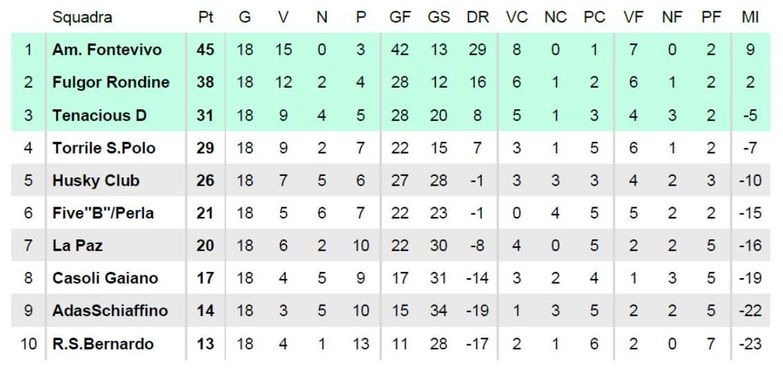This screenshot has height=375, width=783.
Task: Click the Squadra column header
Action: pos(82,17)
